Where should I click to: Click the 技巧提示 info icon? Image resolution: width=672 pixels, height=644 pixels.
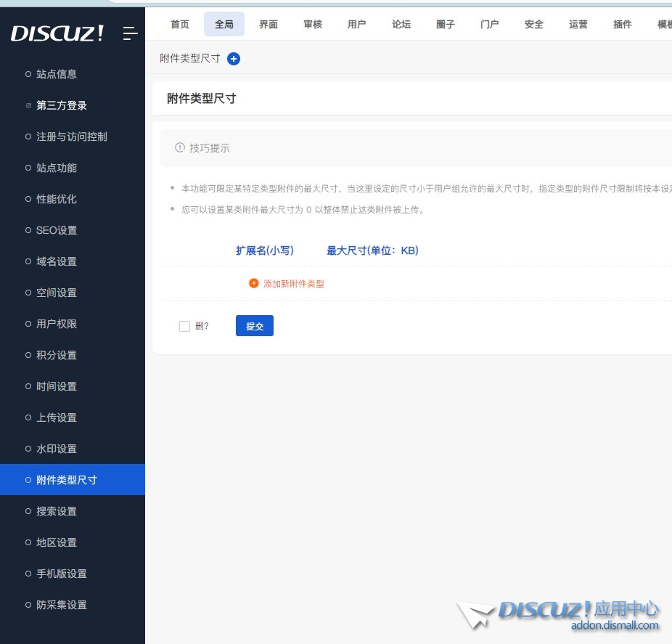click(x=180, y=147)
